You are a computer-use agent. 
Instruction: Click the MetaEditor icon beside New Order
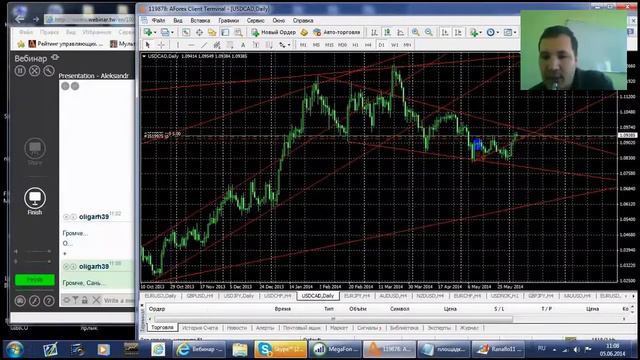[x=304, y=32]
